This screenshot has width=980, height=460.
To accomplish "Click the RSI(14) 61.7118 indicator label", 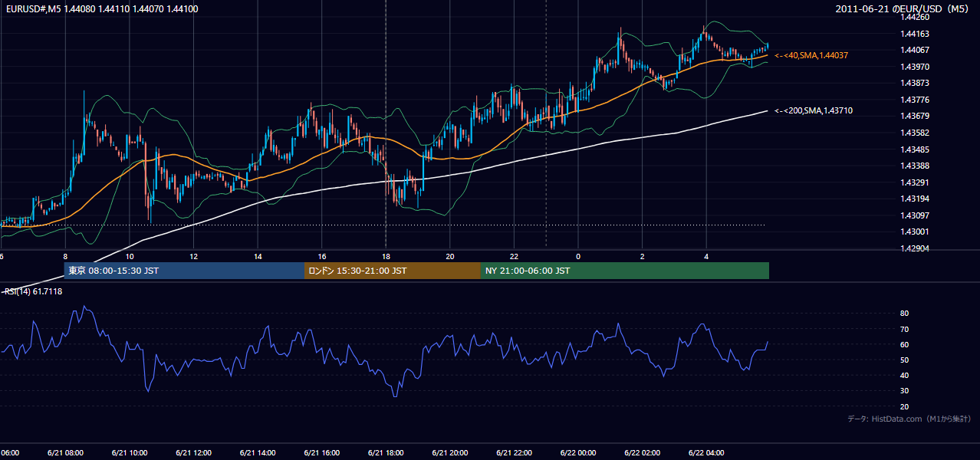I will point(33,291).
